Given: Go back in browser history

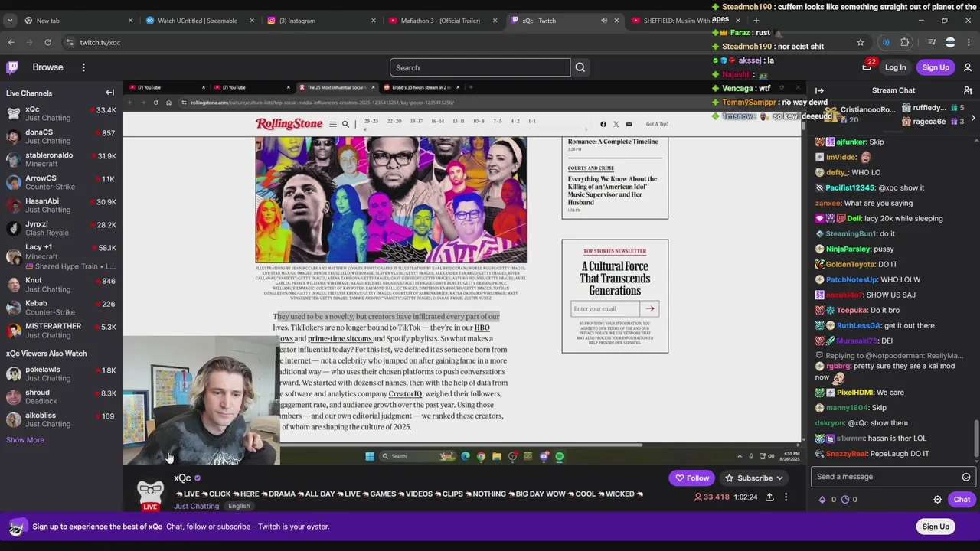Looking at the screenshot, I should coord(11,42).
